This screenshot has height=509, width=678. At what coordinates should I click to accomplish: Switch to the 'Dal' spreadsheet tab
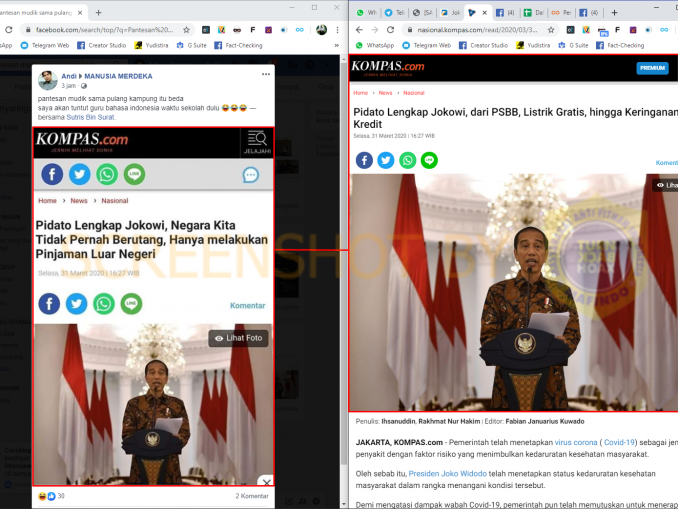click(534, 13)
